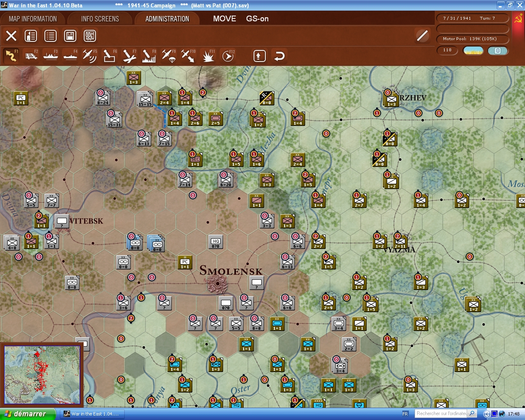Select Bomb city mode (F8)
Image resolution: width=525 pixels, height=420 pixels.
(x=149, y=56)
